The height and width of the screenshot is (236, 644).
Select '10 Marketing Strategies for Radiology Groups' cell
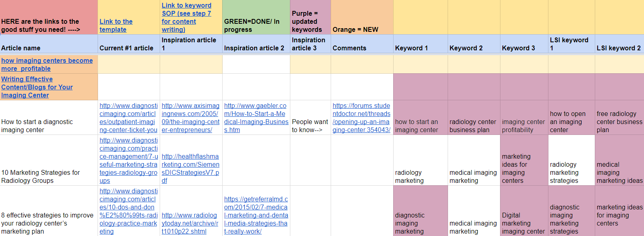coord(49,160)
